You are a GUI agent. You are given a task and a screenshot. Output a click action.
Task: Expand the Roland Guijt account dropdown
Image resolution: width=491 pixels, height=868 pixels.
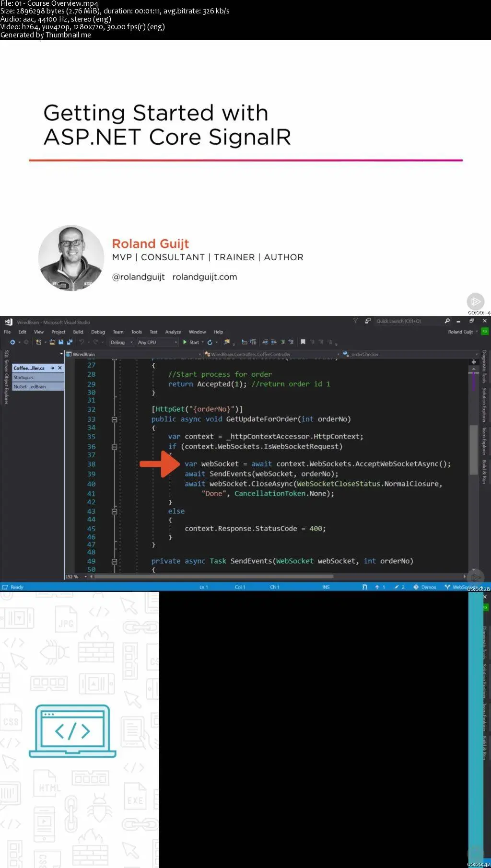tap(463, 332)
